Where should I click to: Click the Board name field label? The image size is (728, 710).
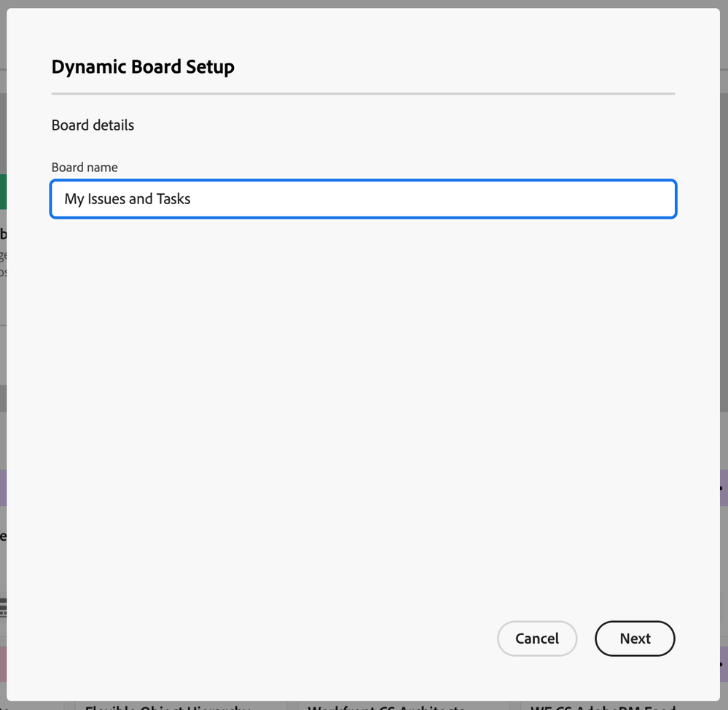point(85,167)
